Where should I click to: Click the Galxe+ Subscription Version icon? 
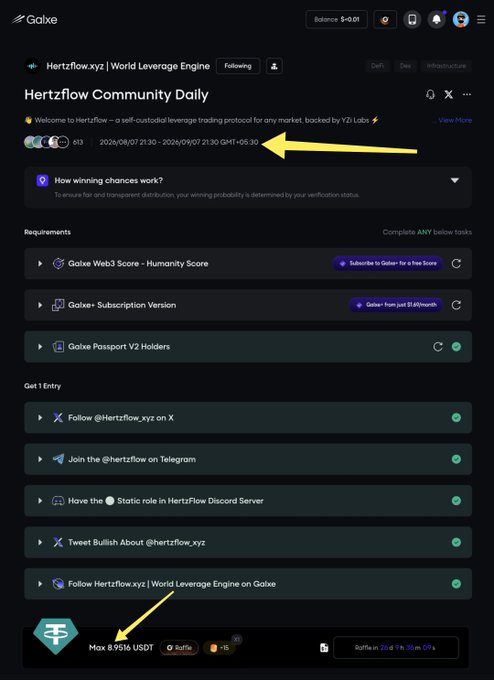[58, 305]
